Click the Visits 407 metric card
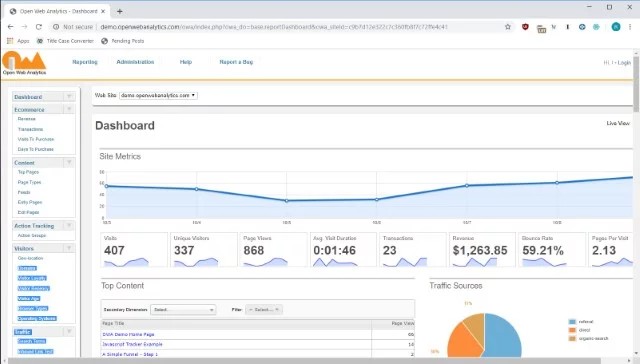The width and height of the screenshot is (640, 364). point(134,250)
